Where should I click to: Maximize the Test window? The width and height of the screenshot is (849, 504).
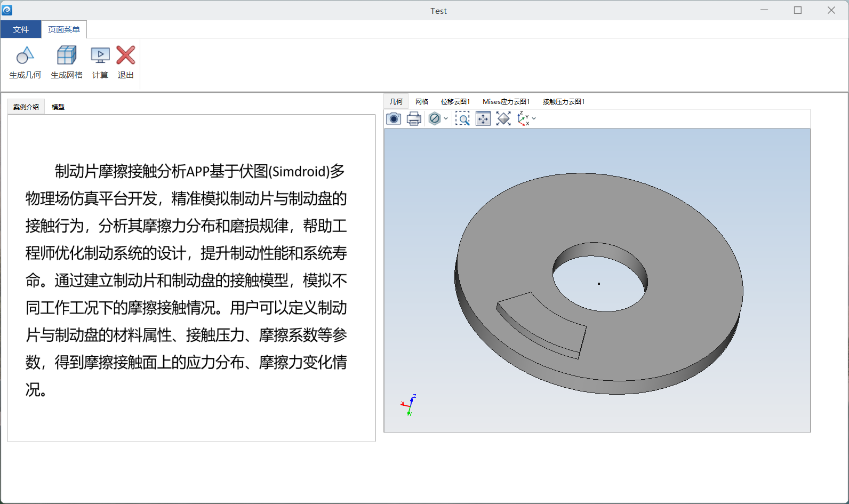[x=798, y=10]
